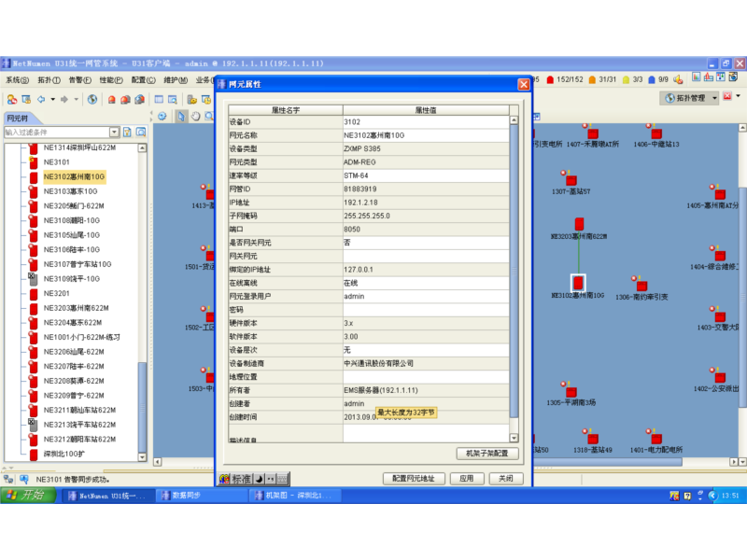
Task: Click the NE3203惠州南622M node on topology map
Action: (x=579, y=224)
